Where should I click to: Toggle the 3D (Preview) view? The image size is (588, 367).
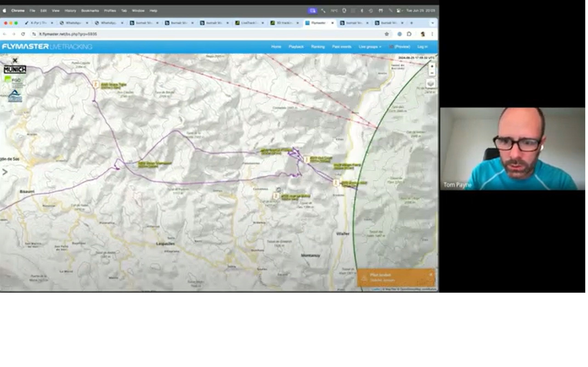tap(399, 47)
